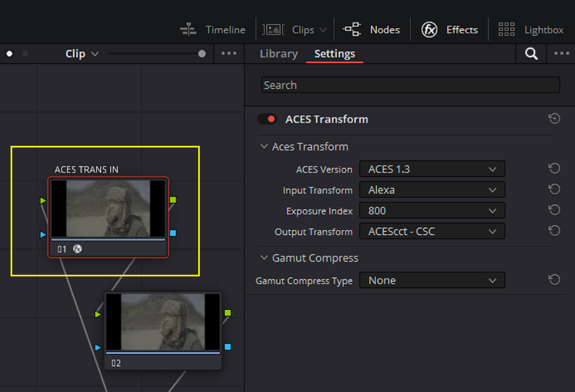Select the Settings tab

tap(335, 53)
